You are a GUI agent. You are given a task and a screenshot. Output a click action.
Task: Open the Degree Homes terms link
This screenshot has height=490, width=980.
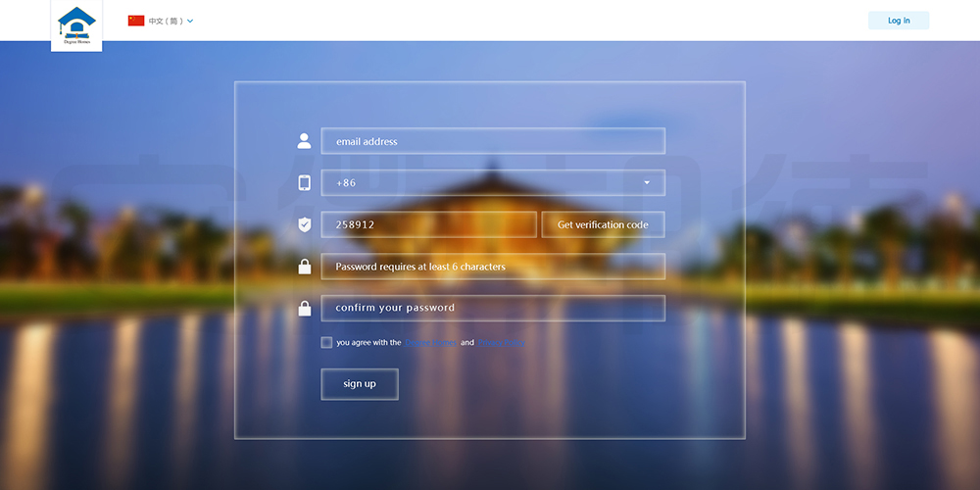[431, 343]
